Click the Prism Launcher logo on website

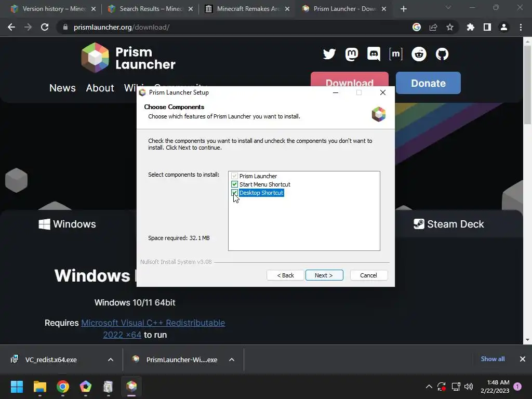pos(128,58)
